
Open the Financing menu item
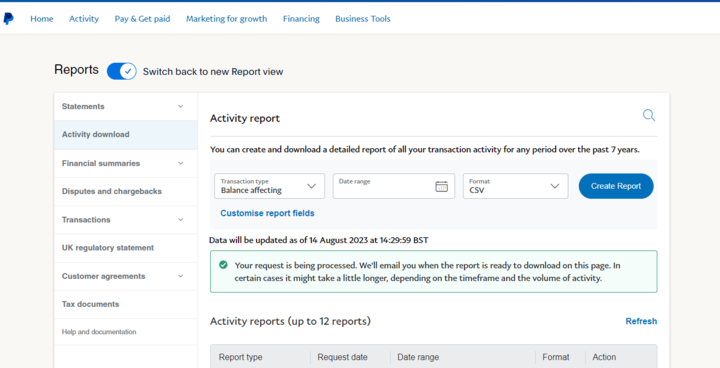pyautogui.click(x=301, y=19)
